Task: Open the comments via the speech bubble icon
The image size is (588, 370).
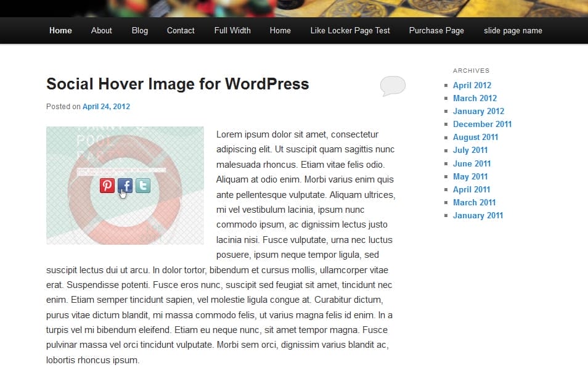Action: 393,86
